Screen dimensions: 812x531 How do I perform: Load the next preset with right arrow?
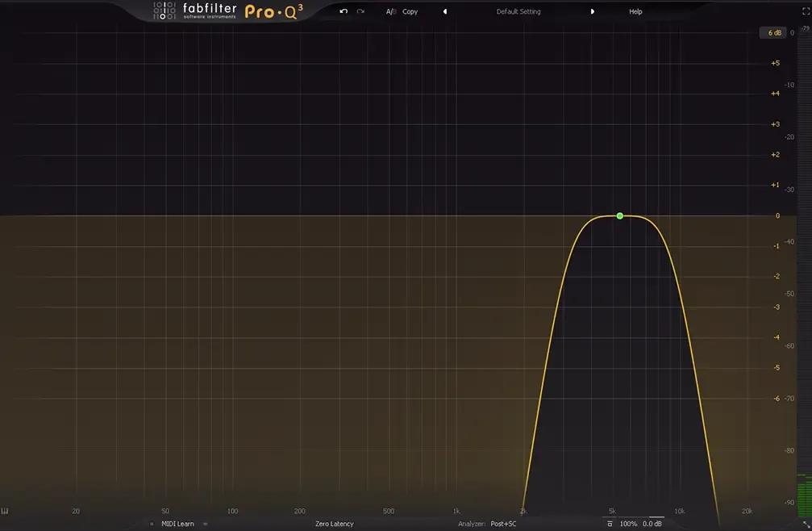coord(593,11)
